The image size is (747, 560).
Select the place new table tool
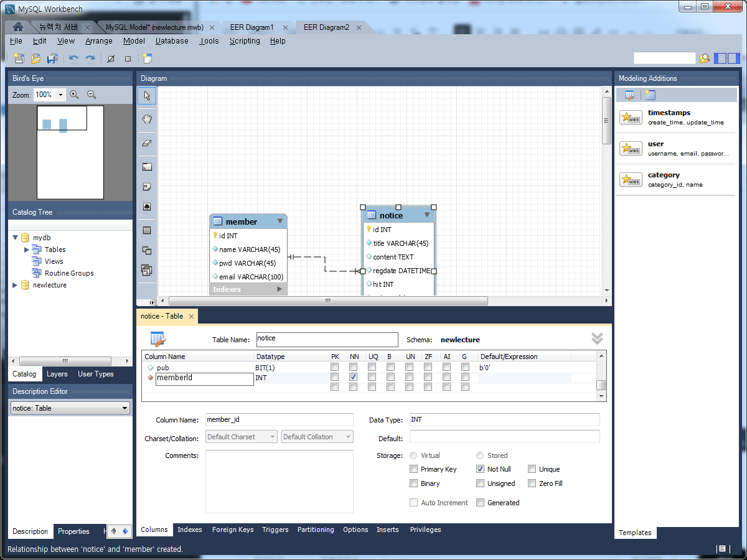coord(147,230)
